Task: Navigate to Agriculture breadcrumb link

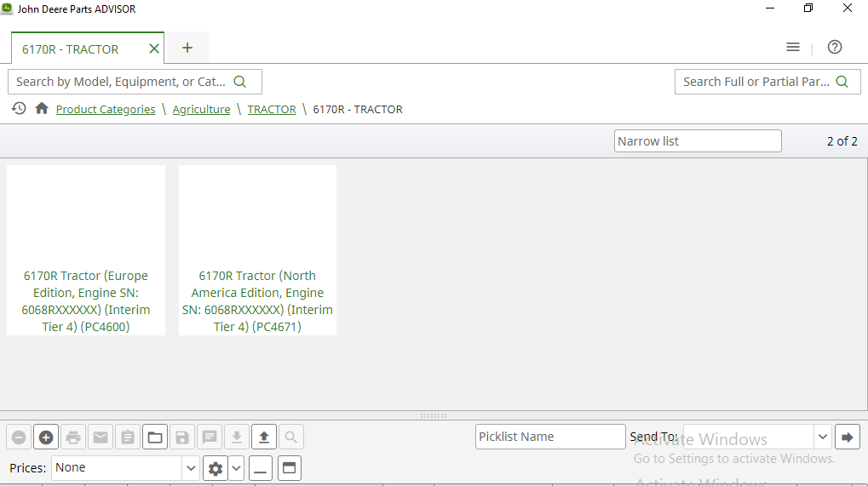Action: [201, 110]
